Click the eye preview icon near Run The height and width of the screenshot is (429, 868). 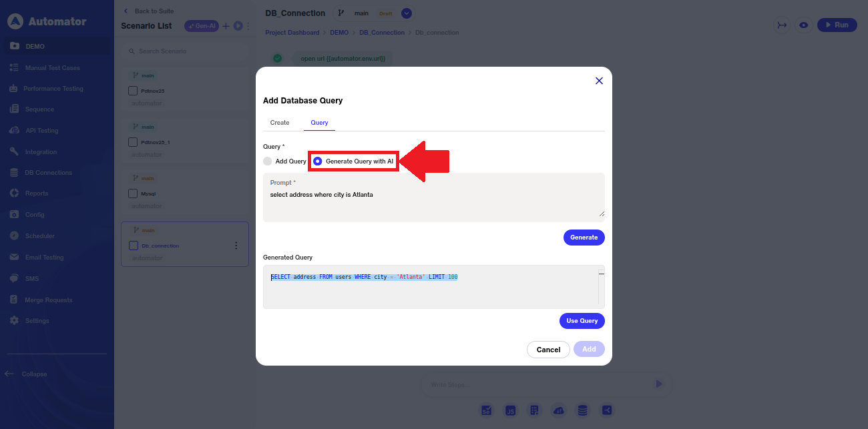pos(804,25)
